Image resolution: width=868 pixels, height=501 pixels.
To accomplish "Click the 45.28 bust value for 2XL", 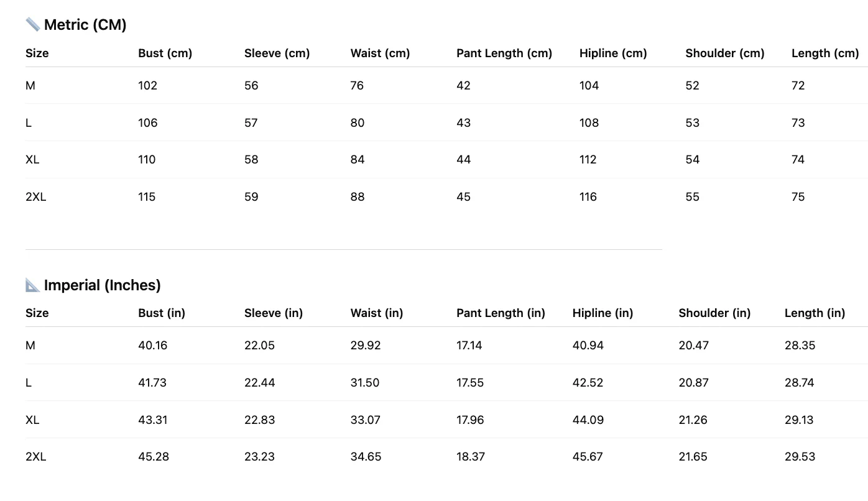I will pos(154,457).
